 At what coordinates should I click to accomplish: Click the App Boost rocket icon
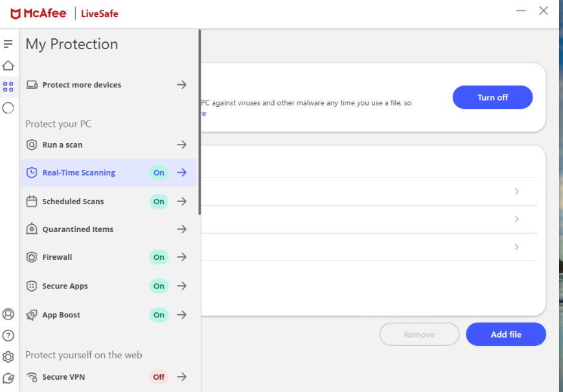point(32,315)
